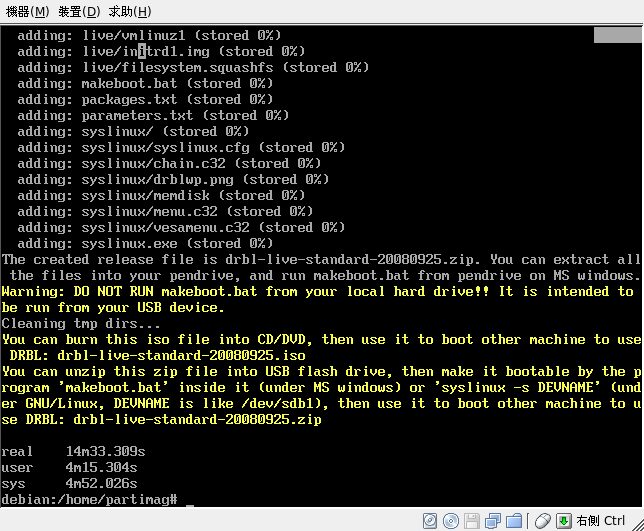Open the 機器(M) menu

click(28, 11)
